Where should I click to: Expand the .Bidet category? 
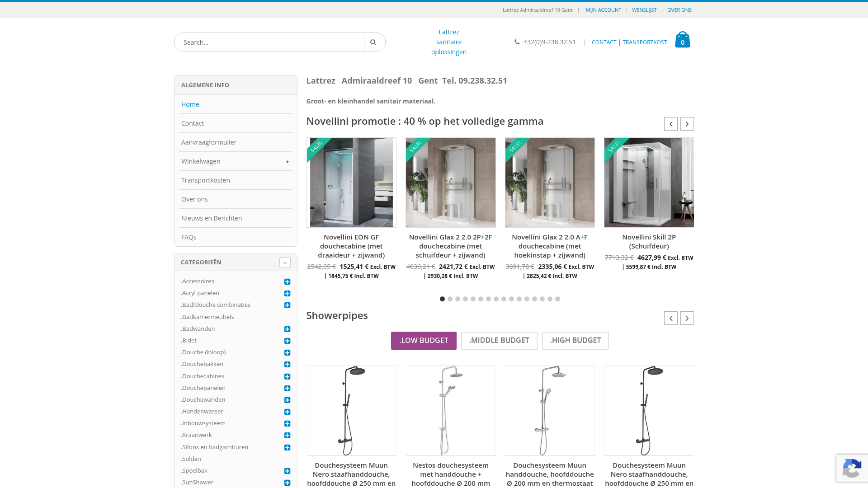(x=288, y=341)
